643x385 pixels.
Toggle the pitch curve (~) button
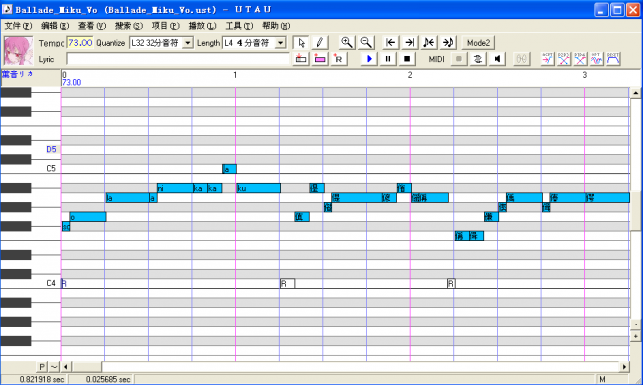coord(54,367)
